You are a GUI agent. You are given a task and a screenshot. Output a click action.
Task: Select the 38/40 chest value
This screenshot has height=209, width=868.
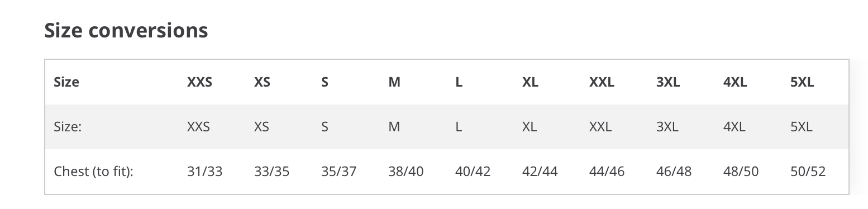[406, 172]
